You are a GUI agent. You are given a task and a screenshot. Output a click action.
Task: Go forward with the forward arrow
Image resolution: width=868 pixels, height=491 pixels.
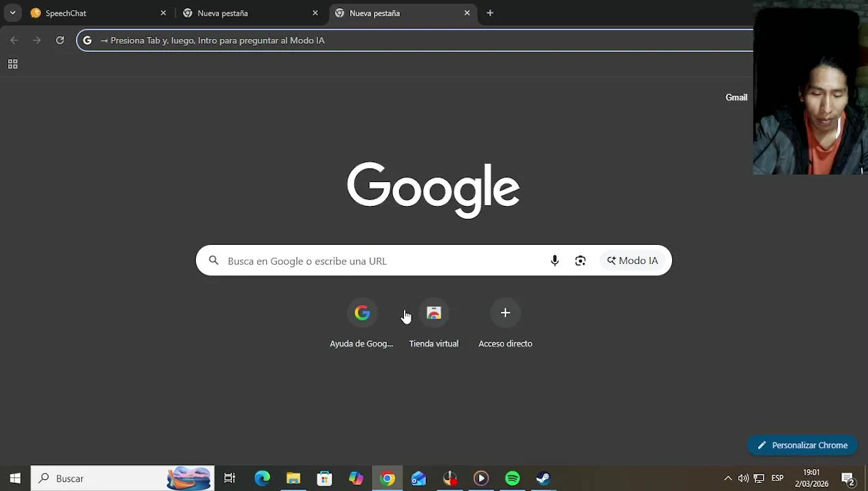(x=37, y=40)
